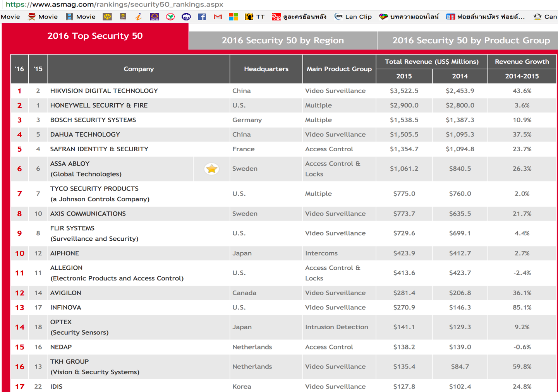This screenshot has width=558, height=392.
Task: Click the Total Revenue (US$ Millions) header
Action: click(x=431, y=62)
